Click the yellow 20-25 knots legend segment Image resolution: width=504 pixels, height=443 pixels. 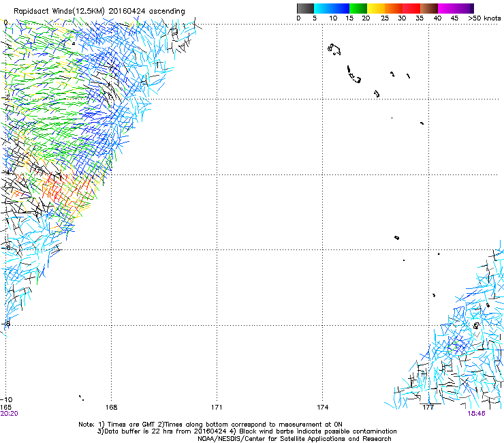(x=376, y=8)
